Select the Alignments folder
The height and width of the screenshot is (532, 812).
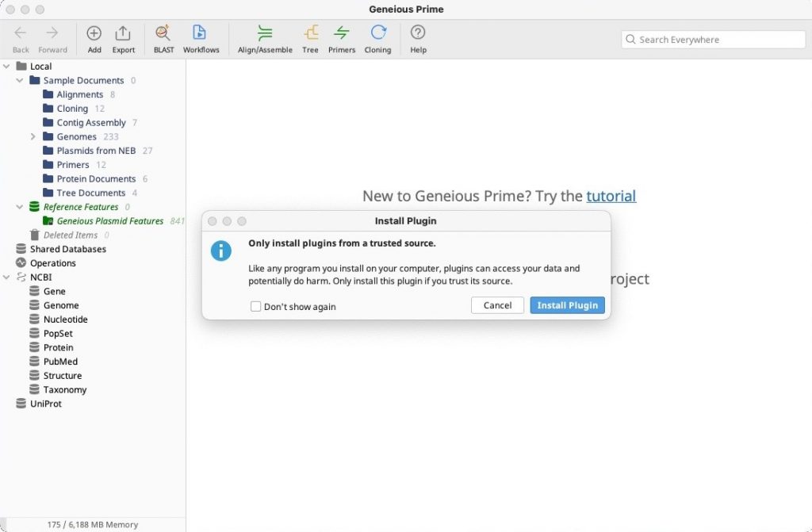79,94
